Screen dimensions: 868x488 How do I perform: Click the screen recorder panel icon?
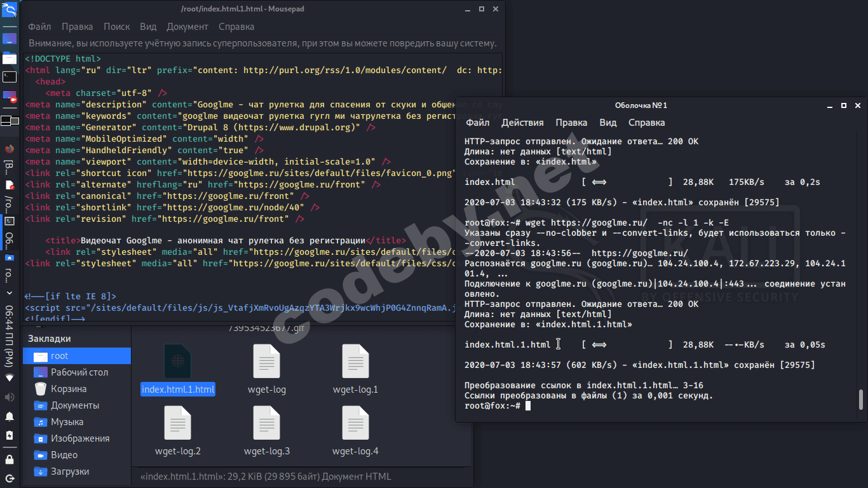10,97
